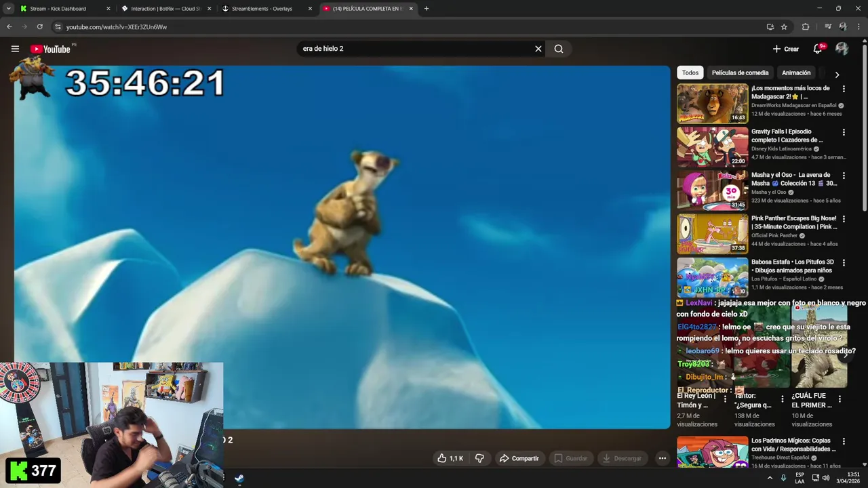Open the taskbar clock showing 13:51
This screenshot has height=488, width=868.
coord(848,478)
